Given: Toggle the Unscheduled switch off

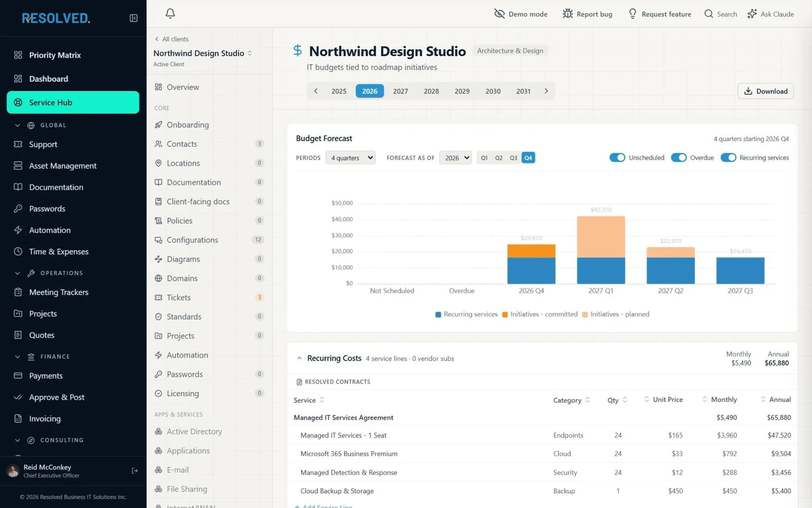Looking at the screenshot, I should click(617, 157).
